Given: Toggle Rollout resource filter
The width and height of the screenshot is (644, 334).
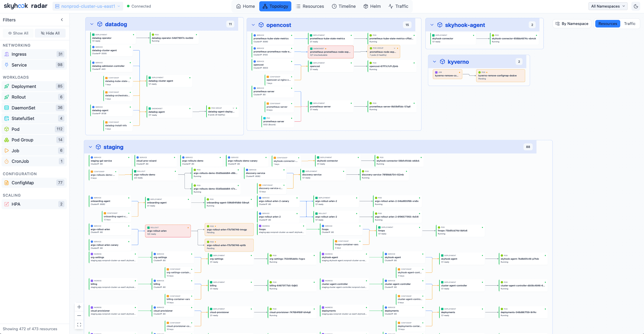Looking at the screenshot, I should coord(34,97).
